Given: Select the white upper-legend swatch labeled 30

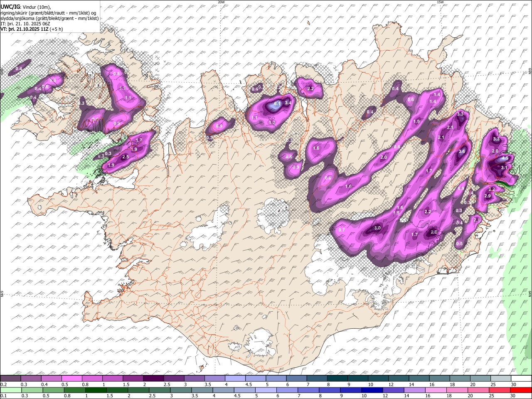Looking at the screenshot, I should (x=521, y=379).
